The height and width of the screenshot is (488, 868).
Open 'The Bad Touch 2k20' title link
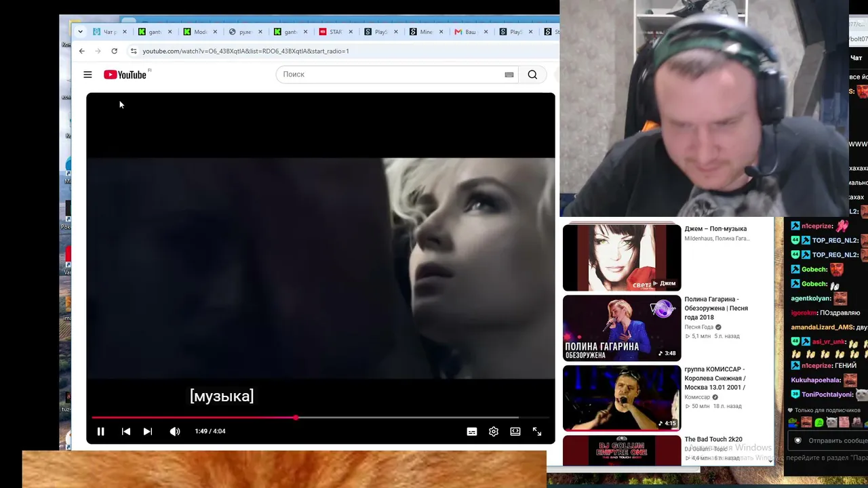(x=713, y=440)
